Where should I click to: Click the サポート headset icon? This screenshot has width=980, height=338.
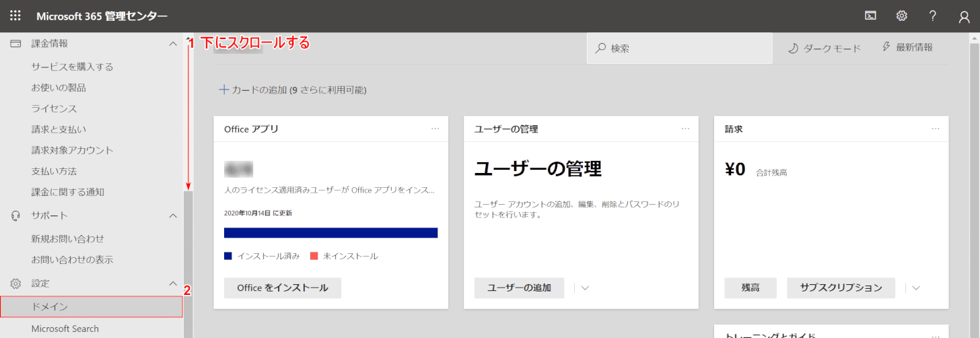pos(15,215)
